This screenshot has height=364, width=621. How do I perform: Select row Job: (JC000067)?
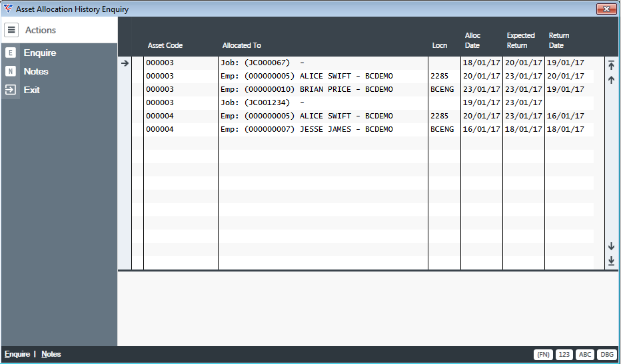362,63
